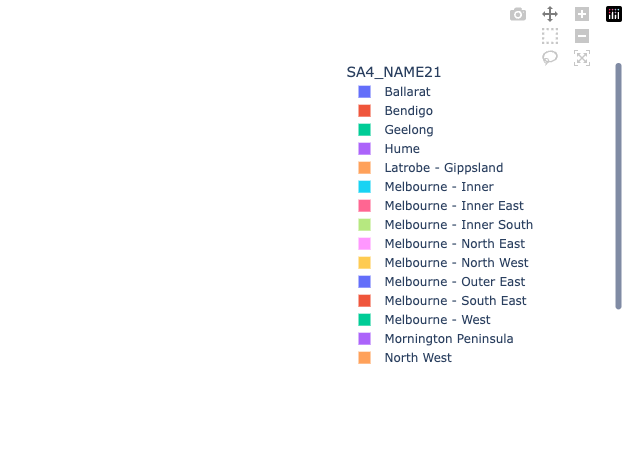Viewport: 627px width, 449px height.
Task: Click the Mornington Peninsula legend label
Action: [448, 339]
